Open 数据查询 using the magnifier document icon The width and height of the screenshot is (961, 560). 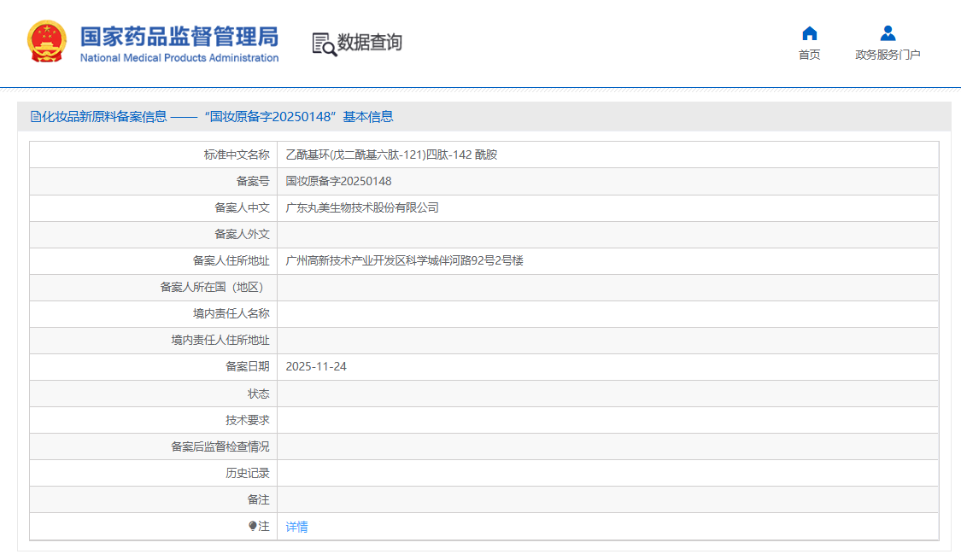coord(325,41)
